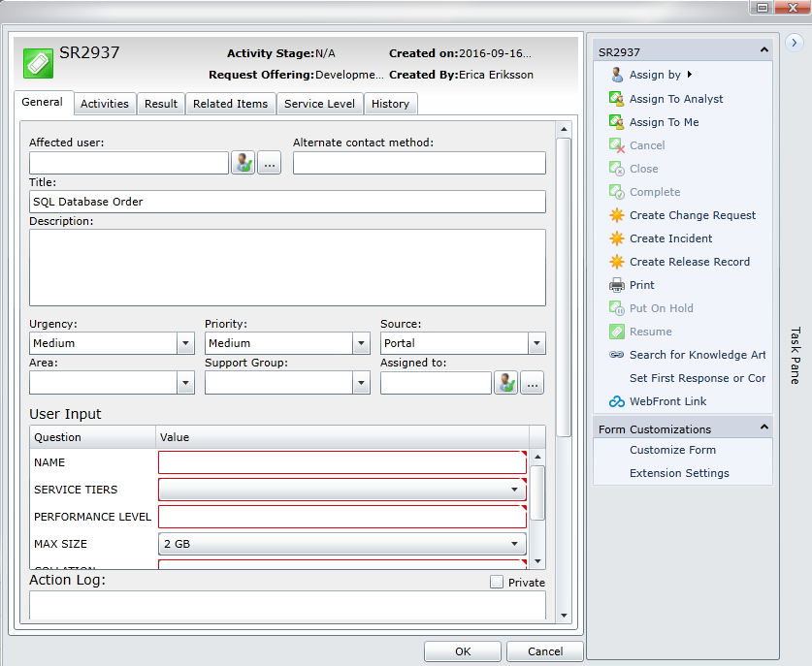Viewport: 812px width, 666px height.
Task: Open the Support Group dropdown
Action: point(361,383)
